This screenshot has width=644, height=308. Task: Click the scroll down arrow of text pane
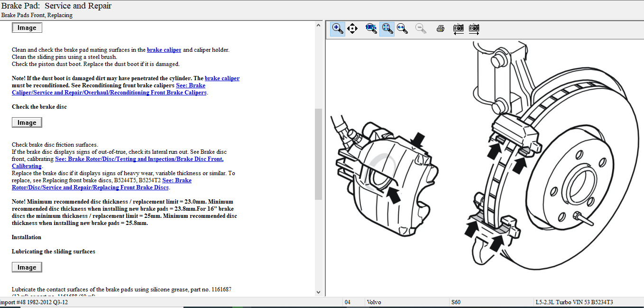coord(318,292)
